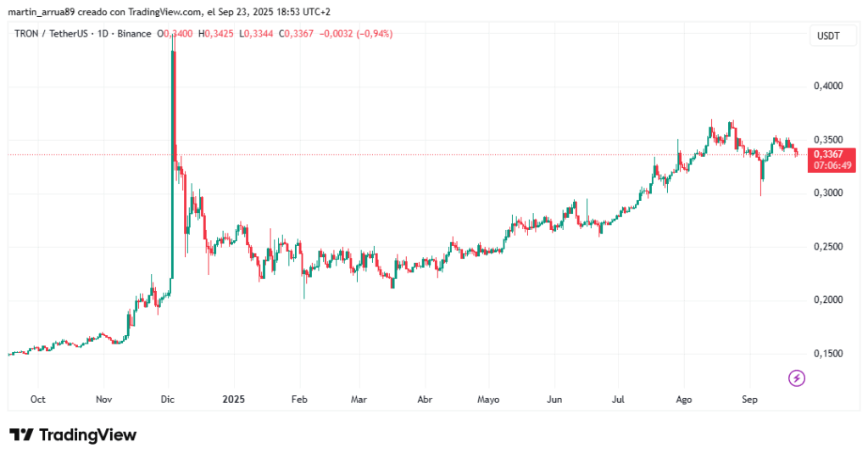Click the closing price value 0,3367 in header
868x459 pixels.
click(300, 34)
